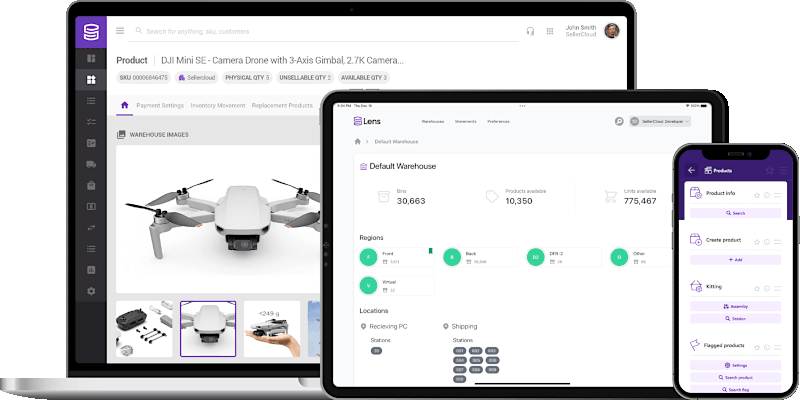800x400 pixels.
Task: Open the dollar payment icon in the laptop sidebar
Action: [x=91, y=207]
